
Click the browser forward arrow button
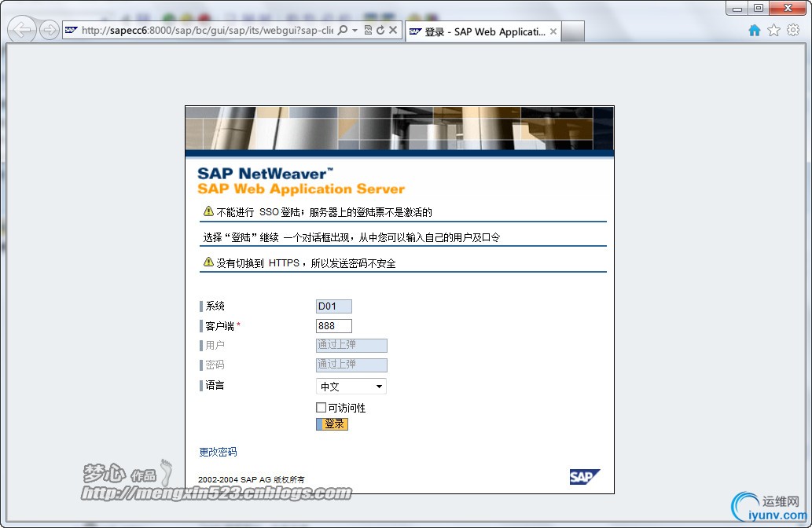point(50,30)
